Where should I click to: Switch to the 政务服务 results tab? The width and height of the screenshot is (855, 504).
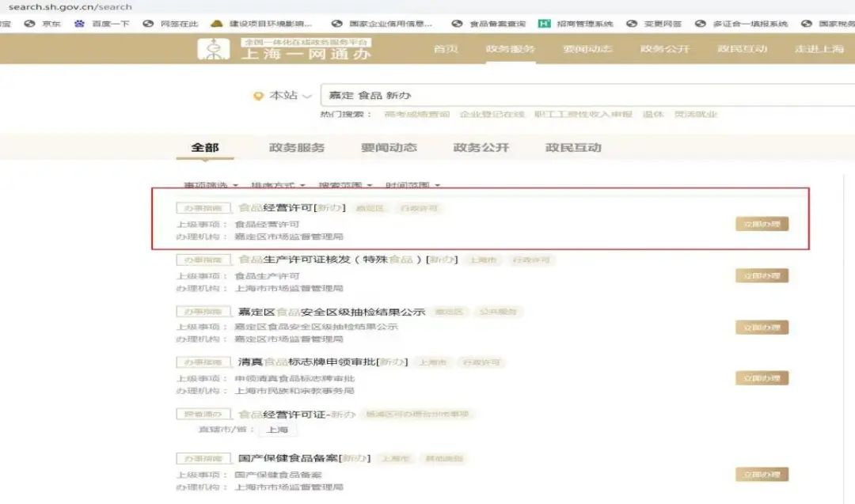297,148
